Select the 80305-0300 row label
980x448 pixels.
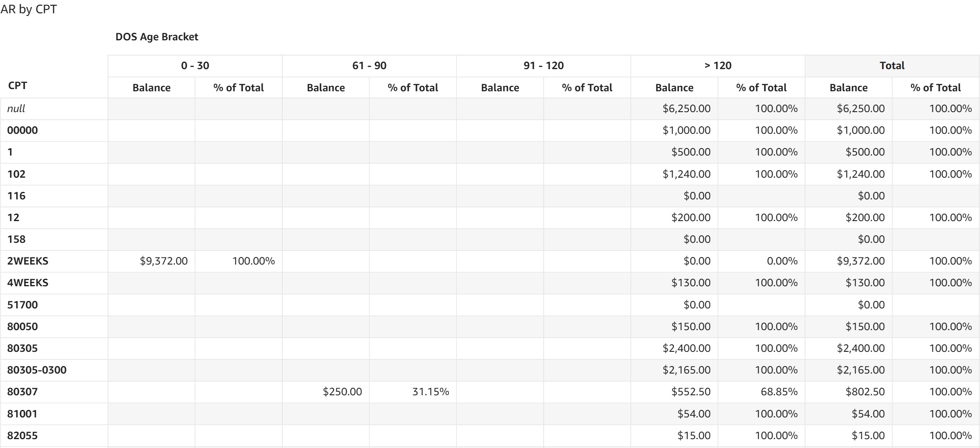pyautogui.click(x=37, y=370)
